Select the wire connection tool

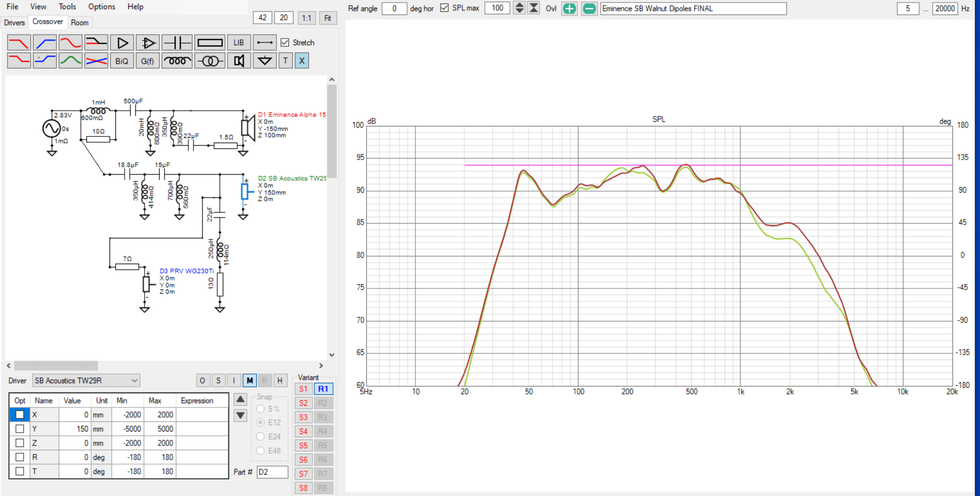[265, 42]
